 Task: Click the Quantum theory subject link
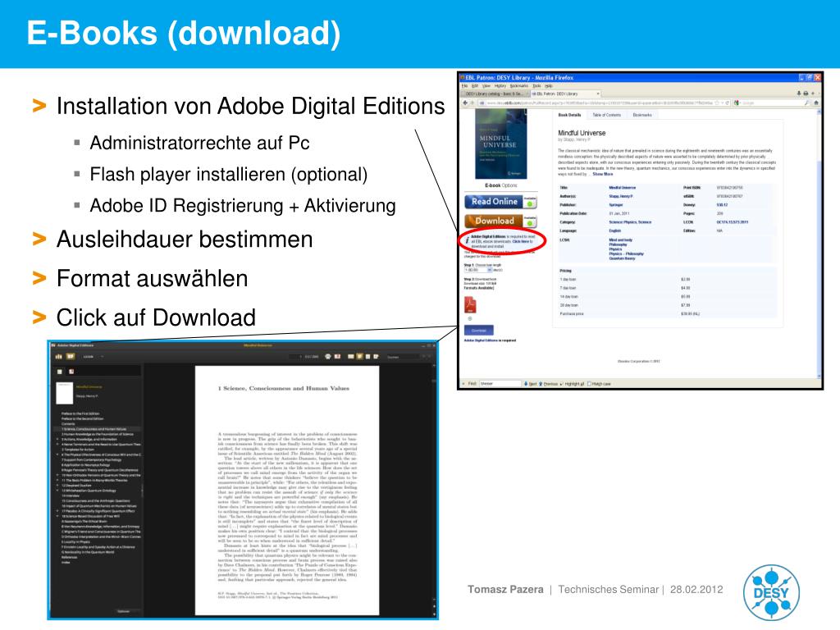(x=622, y=258)
